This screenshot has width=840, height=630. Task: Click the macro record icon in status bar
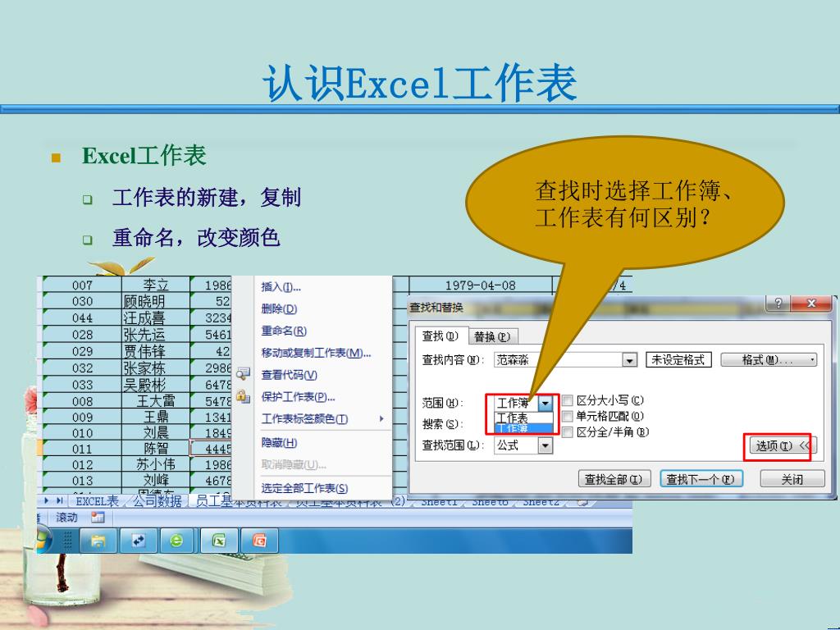pos(98,517)
